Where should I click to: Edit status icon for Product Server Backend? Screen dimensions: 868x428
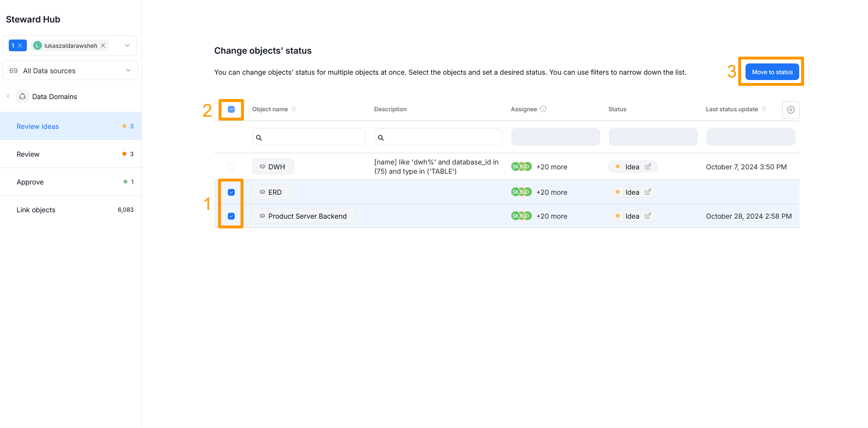pos(647,216)
